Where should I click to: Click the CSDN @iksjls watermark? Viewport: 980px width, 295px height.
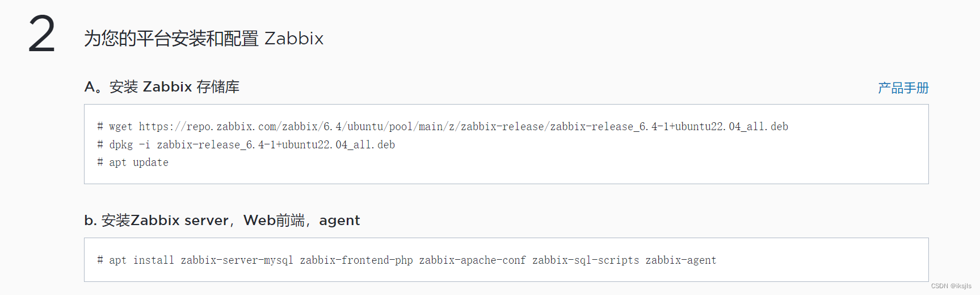tap(951, 286)
